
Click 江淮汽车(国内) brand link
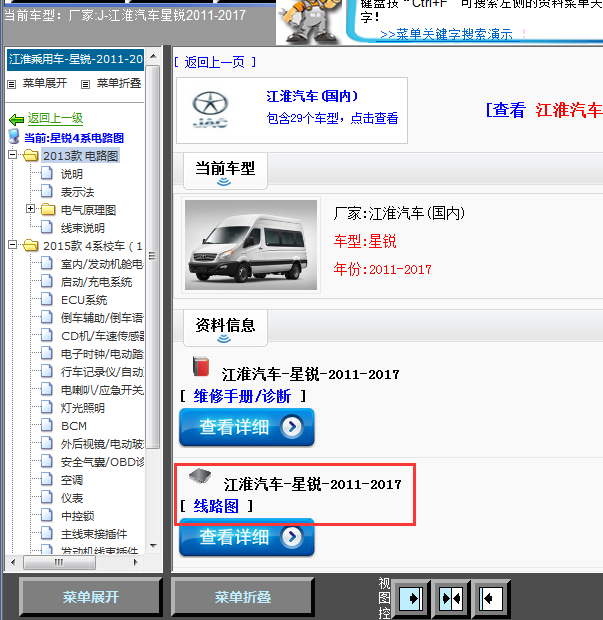(312, 96)
